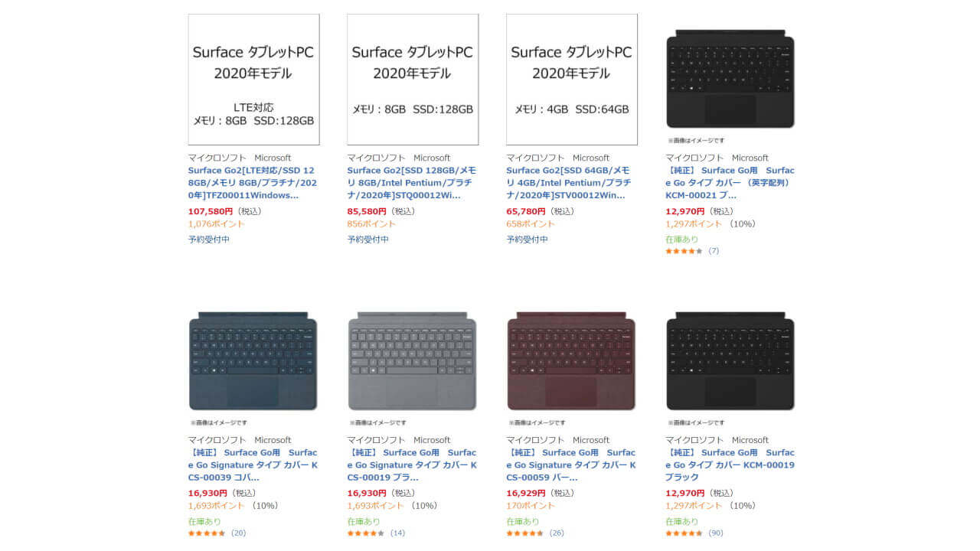The width and height of the screenshot is (980, 551).
Task: Open the 14 reviews star rating
Action: coord(375,533)
